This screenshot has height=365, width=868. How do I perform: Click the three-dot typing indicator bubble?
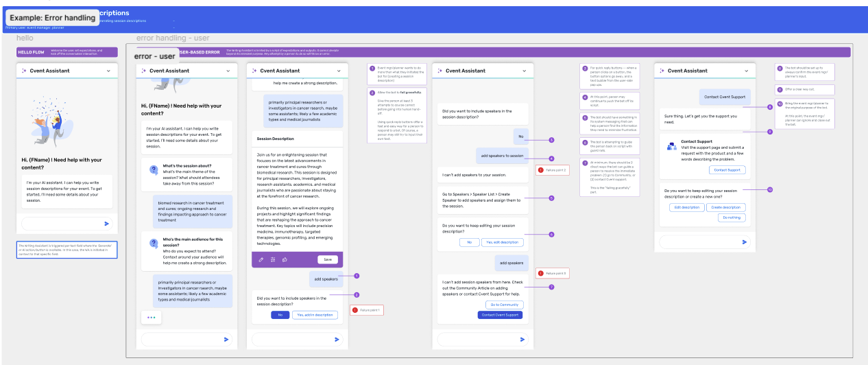tap(152, 318)
